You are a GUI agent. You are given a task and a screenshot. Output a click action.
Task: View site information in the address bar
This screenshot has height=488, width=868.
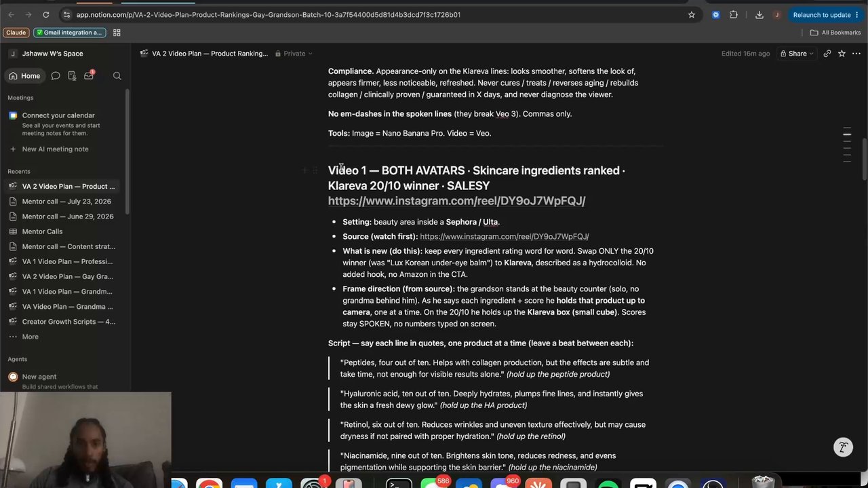pos(66,14)
